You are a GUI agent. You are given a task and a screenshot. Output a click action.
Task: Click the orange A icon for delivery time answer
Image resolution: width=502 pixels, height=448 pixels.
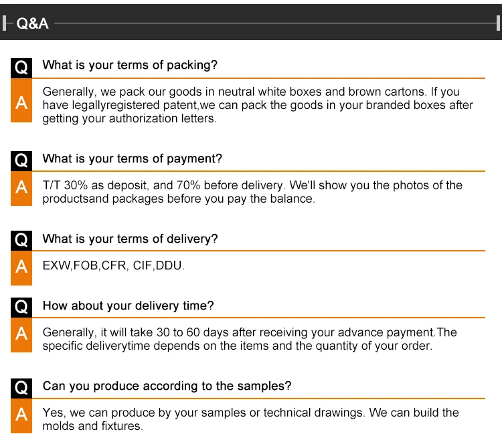[x=21, y=334]
